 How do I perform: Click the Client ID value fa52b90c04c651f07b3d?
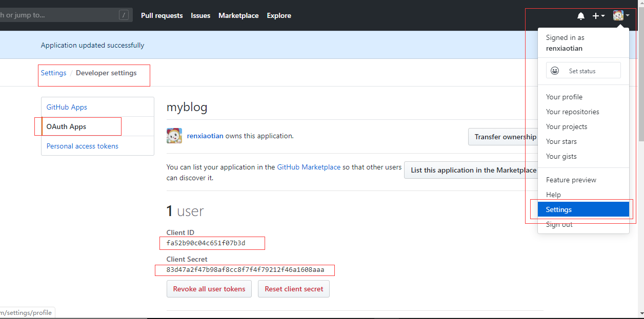click(x=206, y=243)
